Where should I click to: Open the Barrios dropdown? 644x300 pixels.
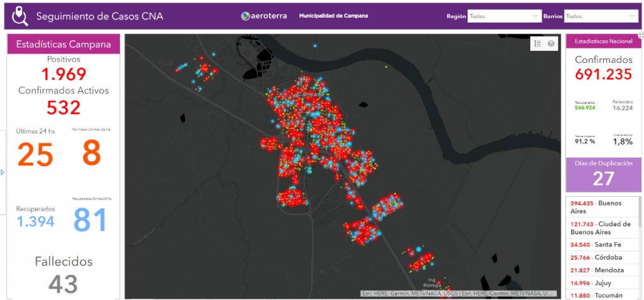click(601, 16)
